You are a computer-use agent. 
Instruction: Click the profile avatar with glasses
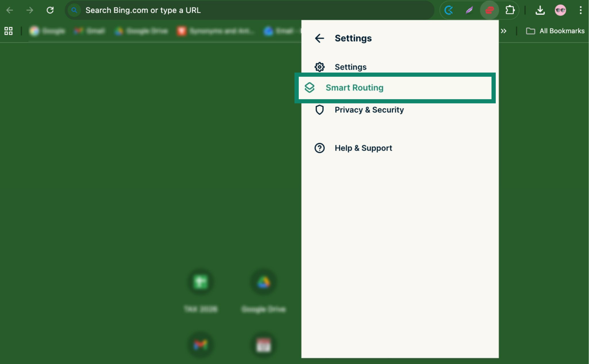coord(560,10)
